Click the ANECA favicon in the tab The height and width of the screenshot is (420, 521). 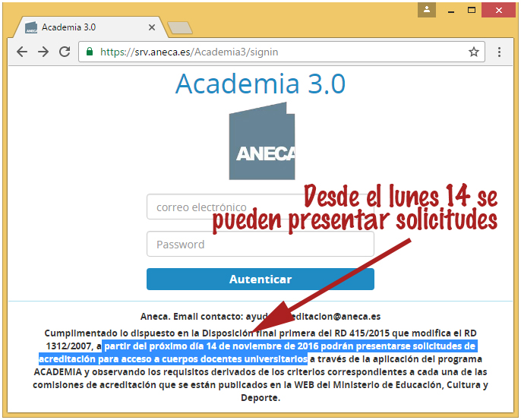pos(31,27)
